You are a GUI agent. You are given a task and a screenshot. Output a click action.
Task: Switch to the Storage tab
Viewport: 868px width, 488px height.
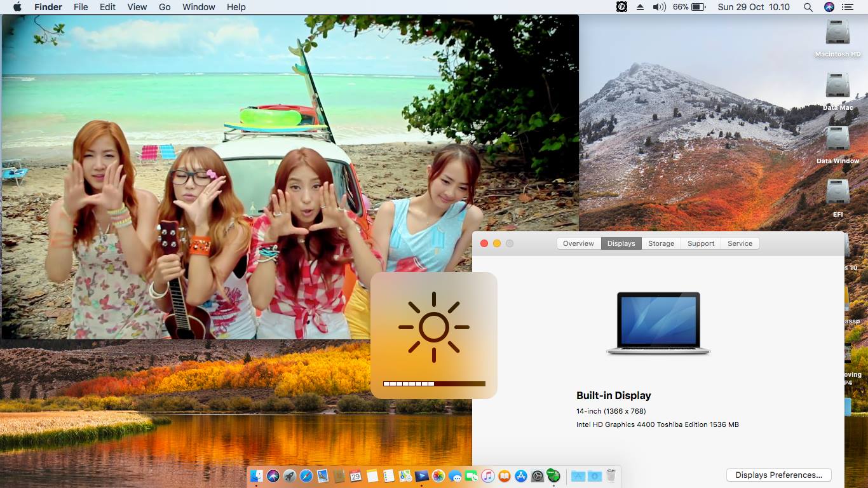(661, 243)
